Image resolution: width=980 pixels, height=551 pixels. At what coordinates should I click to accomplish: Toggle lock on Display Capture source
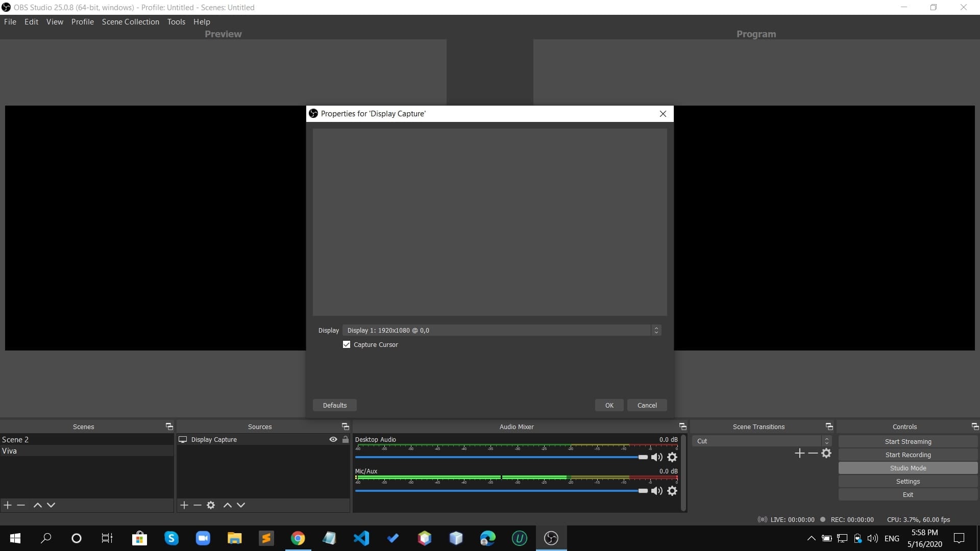(x=346, y=439)
